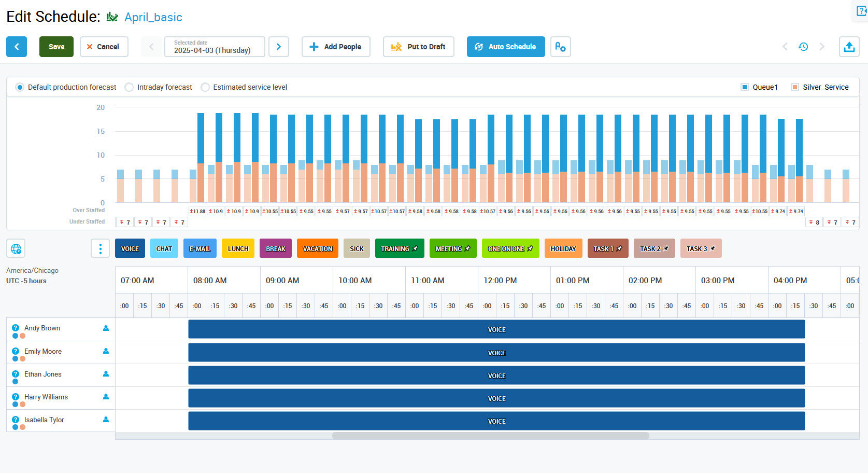Image resolution: width=868 pixels, height=473 pixels.
Task: Open the selected date picker field
Action: [x=215, y=47]
